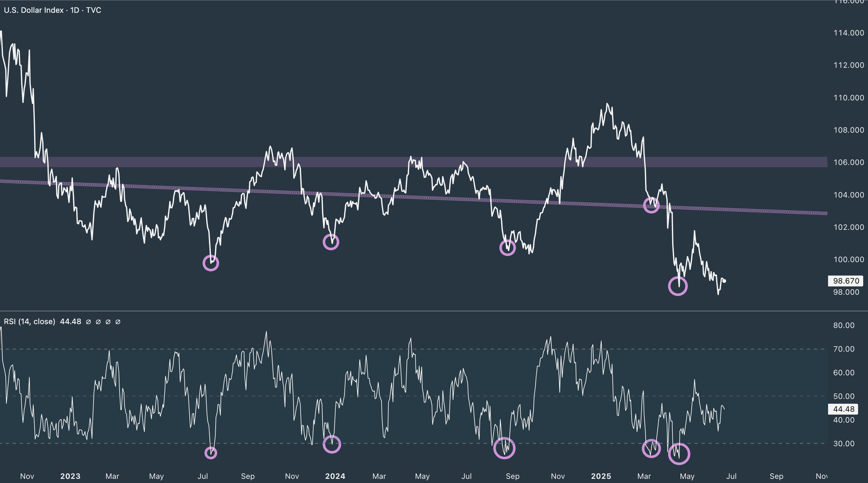Viewport: 868px width, 483px height.
Task: Click the Mar label right after 2023
Action: point(112,476)
